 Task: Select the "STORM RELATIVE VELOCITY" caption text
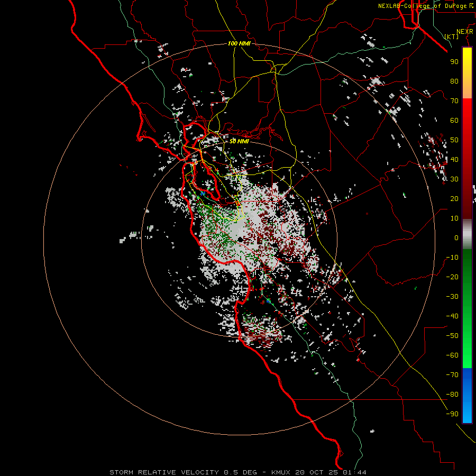(x=164, y=472)
